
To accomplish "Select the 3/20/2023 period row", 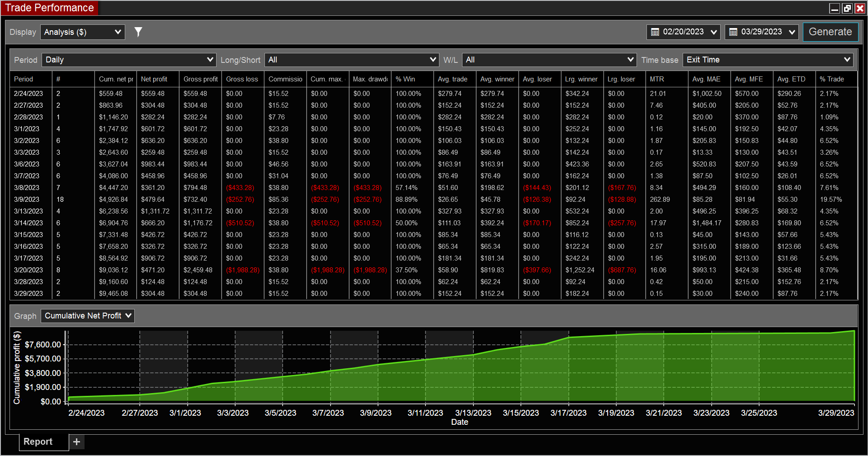I will click(434, 270).
